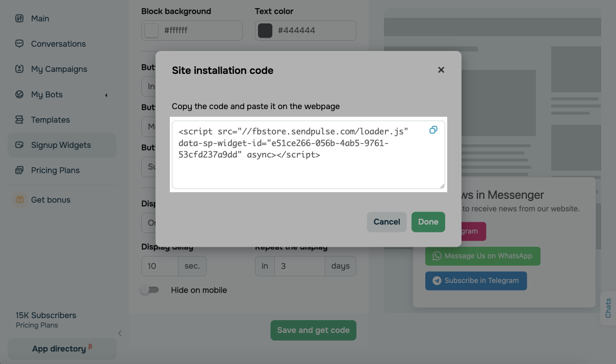
Task: Click the Get bonus gift icon
Action: tap(19, 200)
